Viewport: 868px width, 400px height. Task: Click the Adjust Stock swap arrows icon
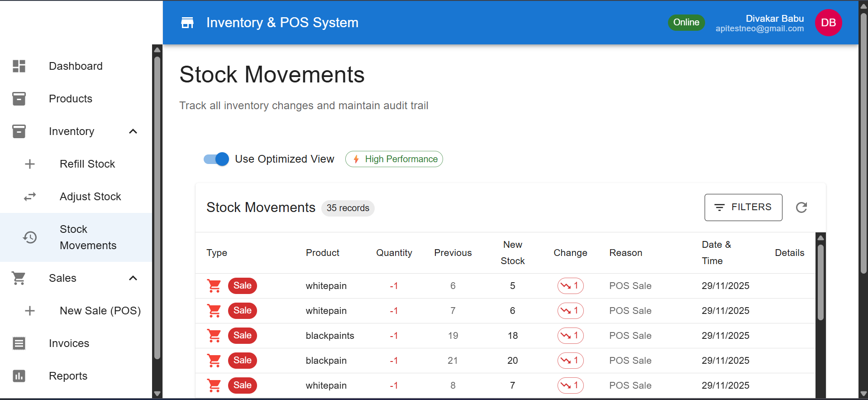pos(30,197)
